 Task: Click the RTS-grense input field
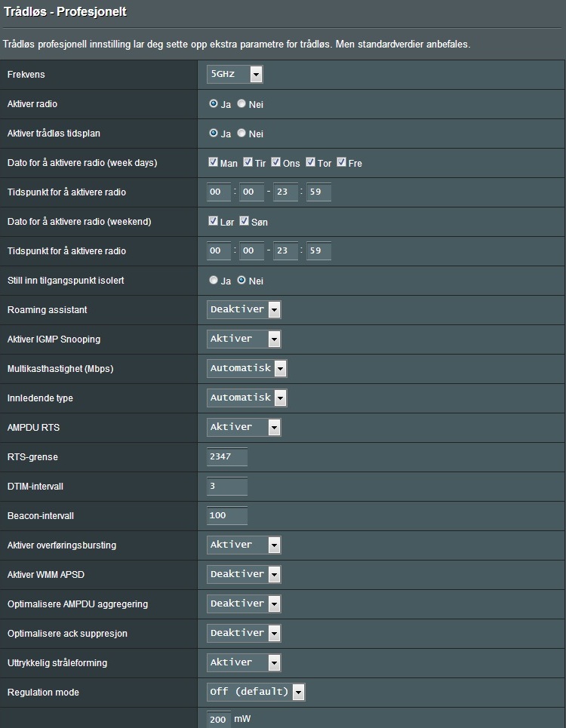227,456
